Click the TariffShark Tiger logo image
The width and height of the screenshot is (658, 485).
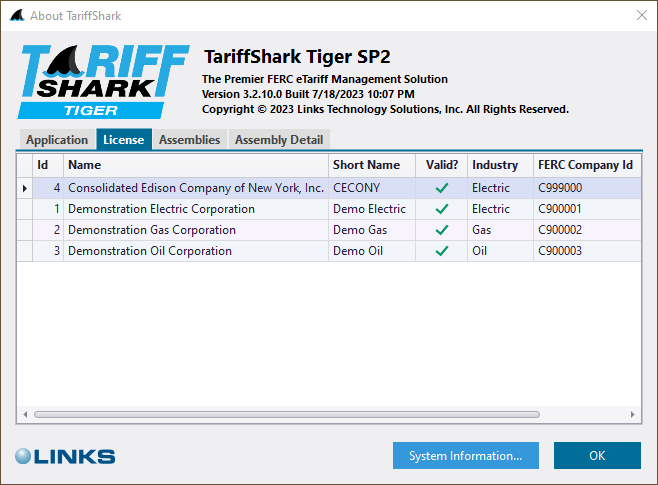[x=103, y=82]
